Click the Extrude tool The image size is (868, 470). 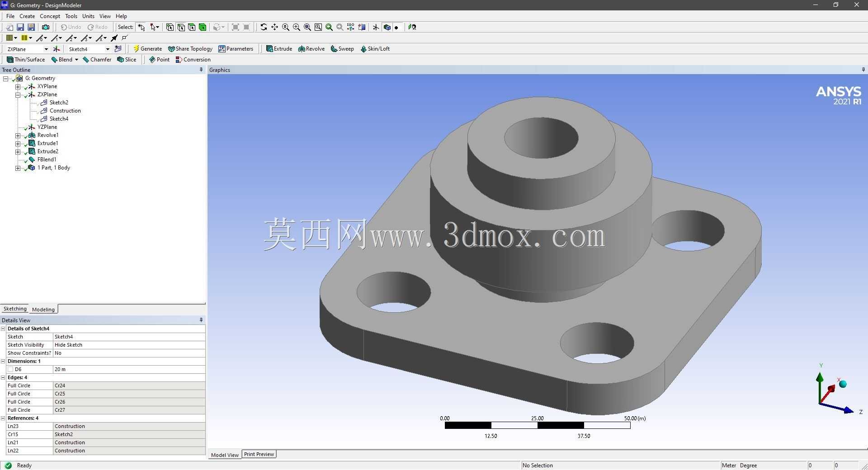click(x=279, y=49)
